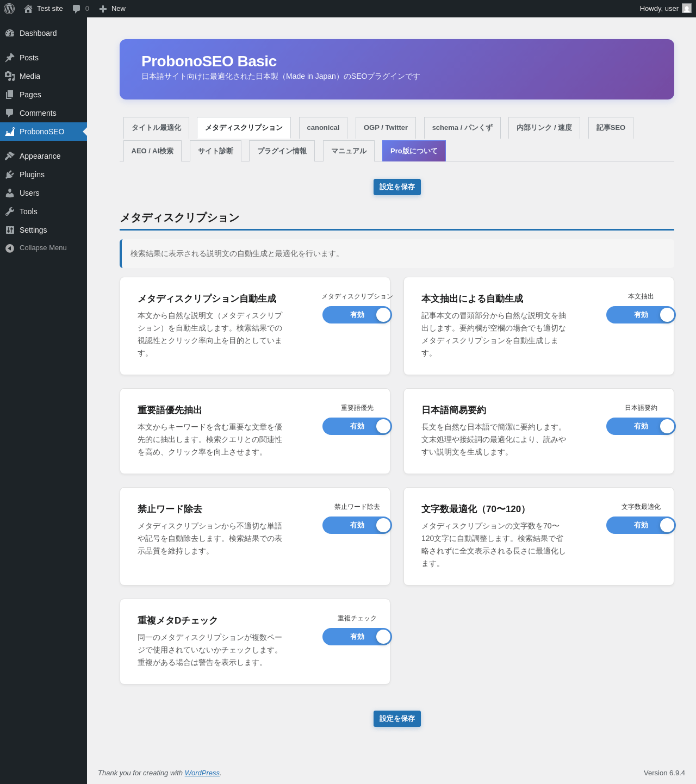696x784 pixels.
Task: Switch off the 日本語要約 toggle
Action: tap(641, 426)
